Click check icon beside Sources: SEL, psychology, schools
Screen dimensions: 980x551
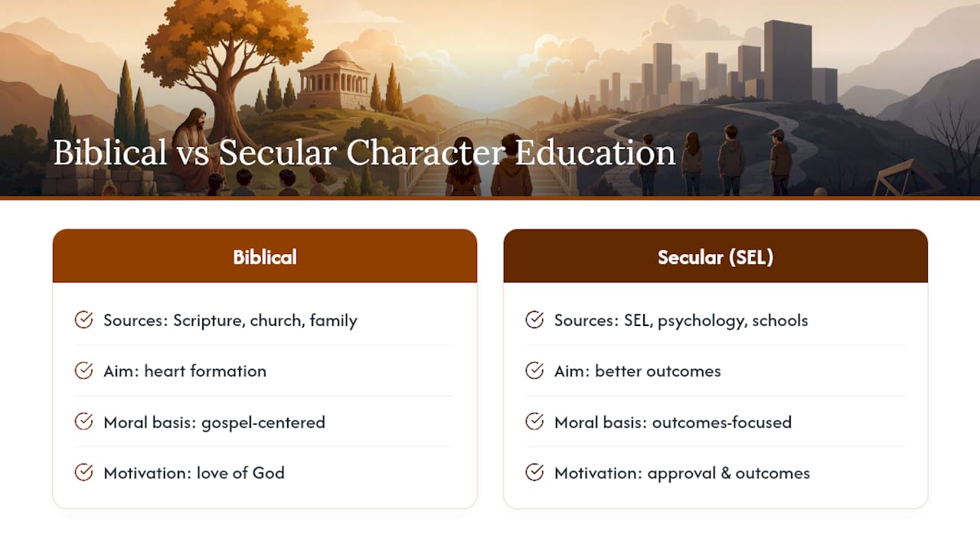534,320
